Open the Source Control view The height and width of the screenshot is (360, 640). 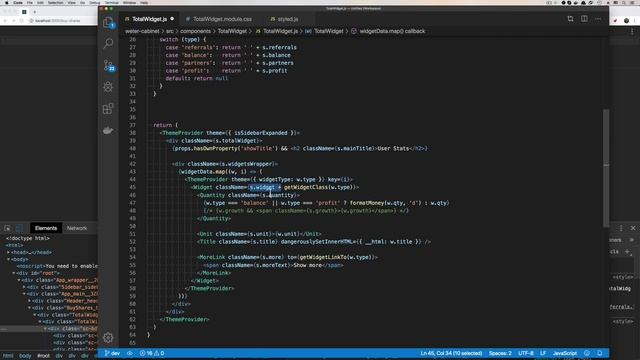(108, 65)
